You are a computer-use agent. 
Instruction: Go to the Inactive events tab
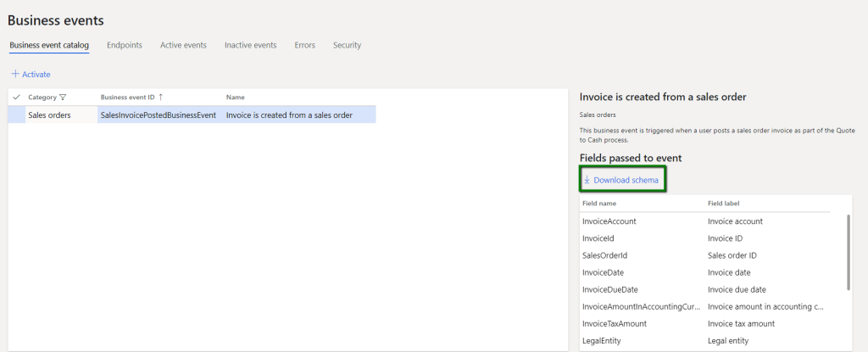click(250, 45)
